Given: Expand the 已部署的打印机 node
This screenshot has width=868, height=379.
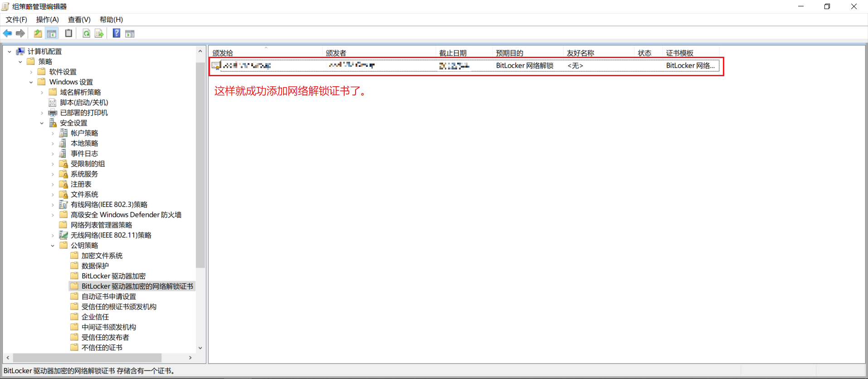Looking at the screenshot, I should pyautogui.click(x=42, y=113).
